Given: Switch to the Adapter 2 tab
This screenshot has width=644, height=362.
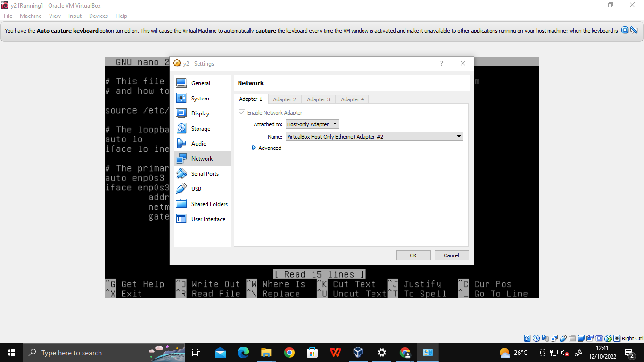Looking at the screenshot, I should (285, 99).
